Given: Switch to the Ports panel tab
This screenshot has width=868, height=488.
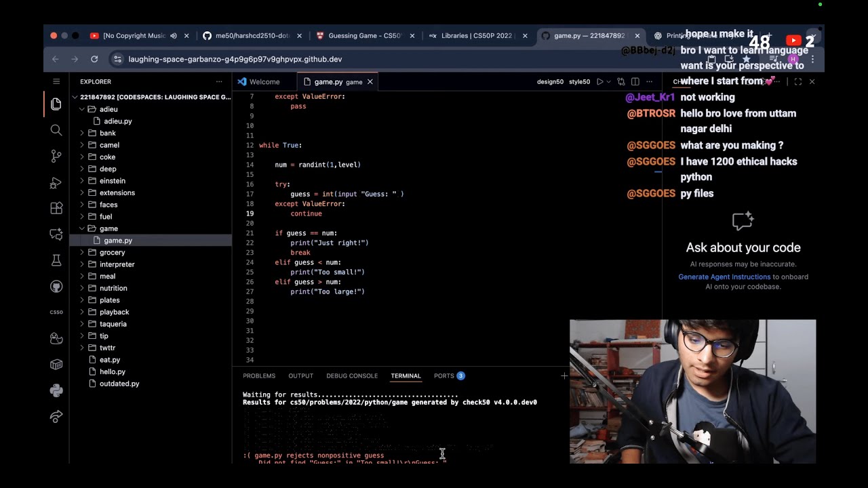Looking at the screenshot, I should pyautogui.click(x=449, y=375).
